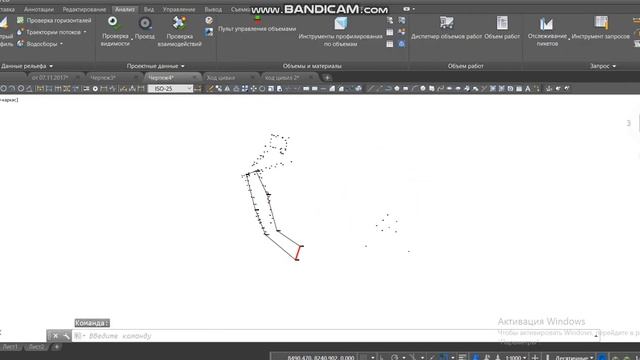Open Инструмент запросов tool
Screen dimensions: 640x360
coord(600,28)
